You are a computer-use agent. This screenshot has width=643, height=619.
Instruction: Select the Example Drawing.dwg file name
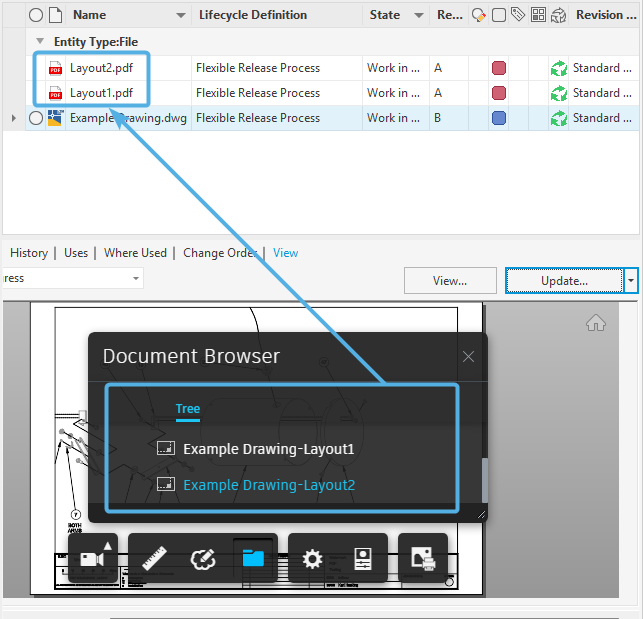tap(128, 118)
